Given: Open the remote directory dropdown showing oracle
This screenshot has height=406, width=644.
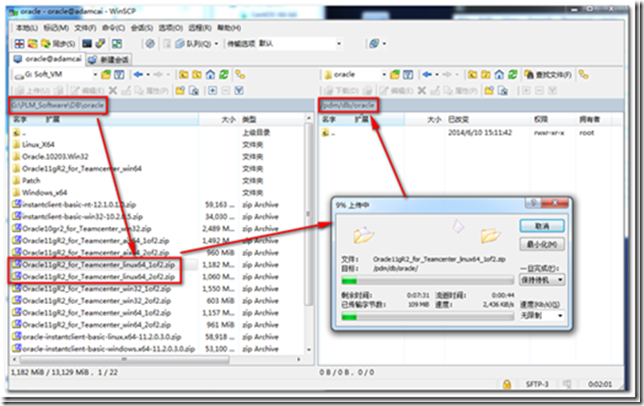Looking at the screenshot, I should (355, 75).
